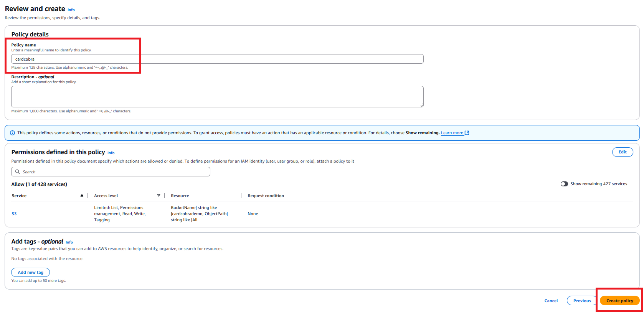Sort by Service using the ascending arrow

pos(82,196)
